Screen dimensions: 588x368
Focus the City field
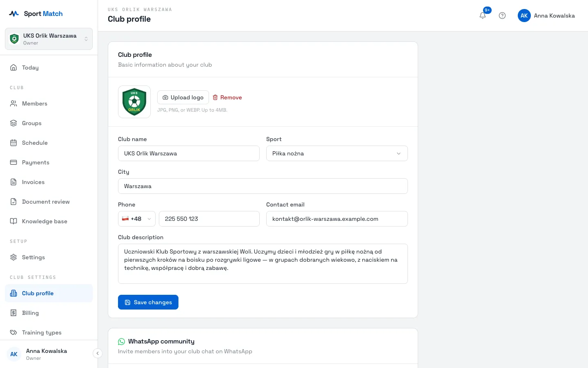[263, 186]
